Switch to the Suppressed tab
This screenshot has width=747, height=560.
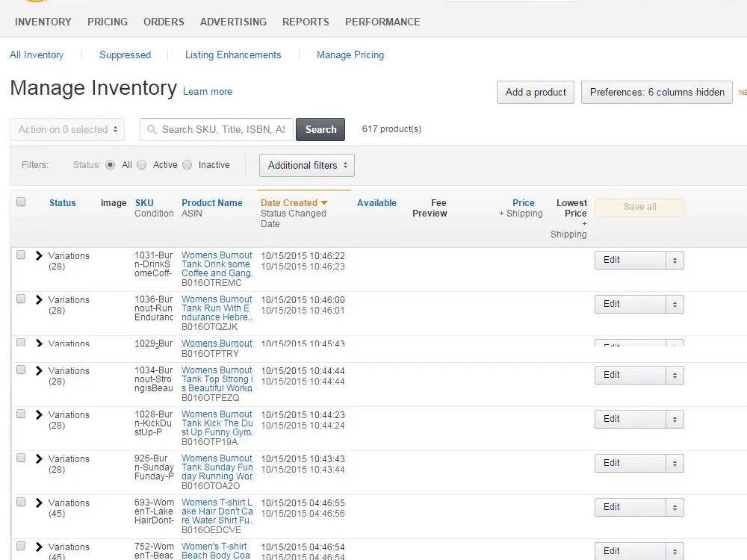125,55
